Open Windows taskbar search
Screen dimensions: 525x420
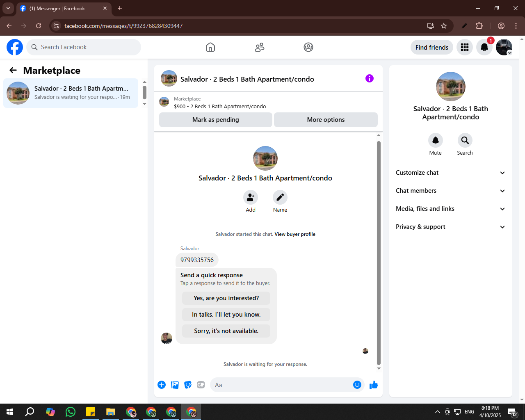(30, 412)
